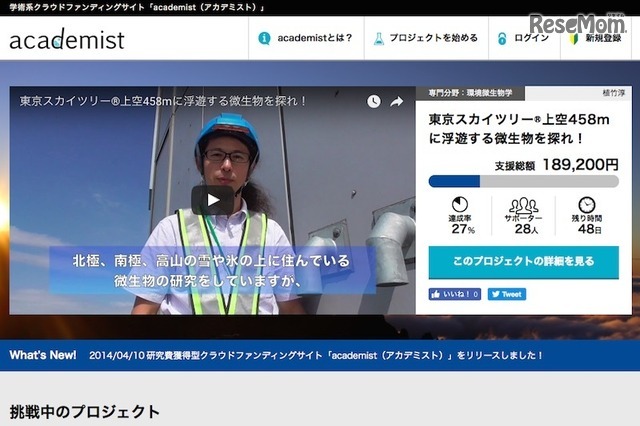Click the lock icon beside ログイン
Image resolution: width=640 pixels, height=426 pixels.
tap(502, 39)
